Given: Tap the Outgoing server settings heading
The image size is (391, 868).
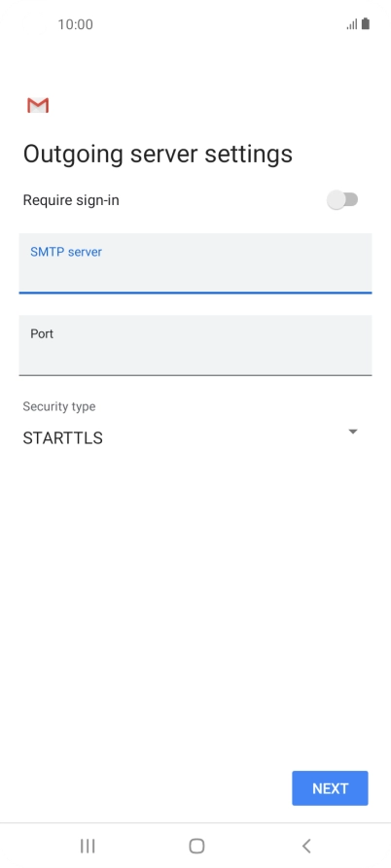Looking at the screenshot, I should tap(158, 154).
